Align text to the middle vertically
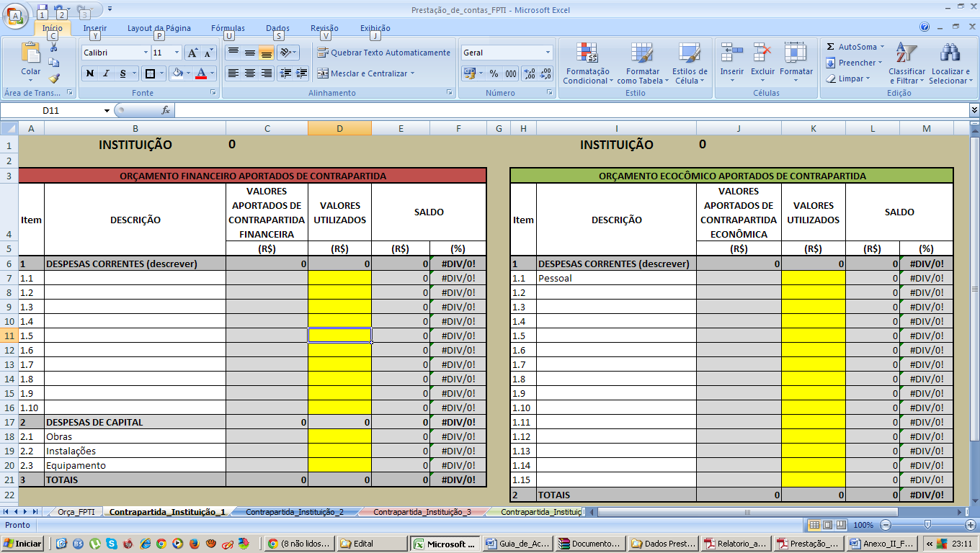 click(x=250, y=53)
